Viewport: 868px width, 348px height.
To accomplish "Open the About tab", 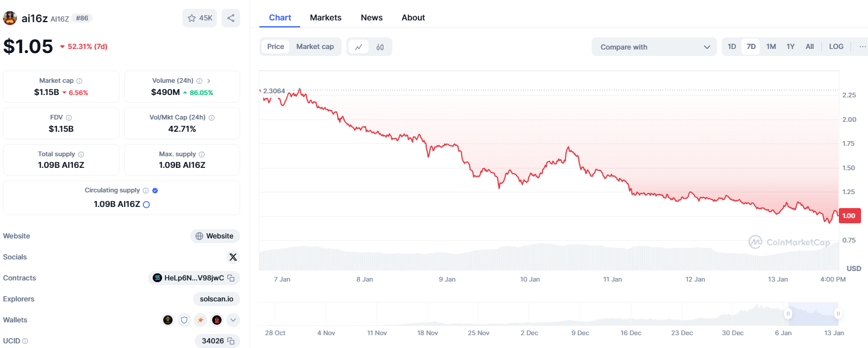I will pyautogui.click(x=413, y=17).
